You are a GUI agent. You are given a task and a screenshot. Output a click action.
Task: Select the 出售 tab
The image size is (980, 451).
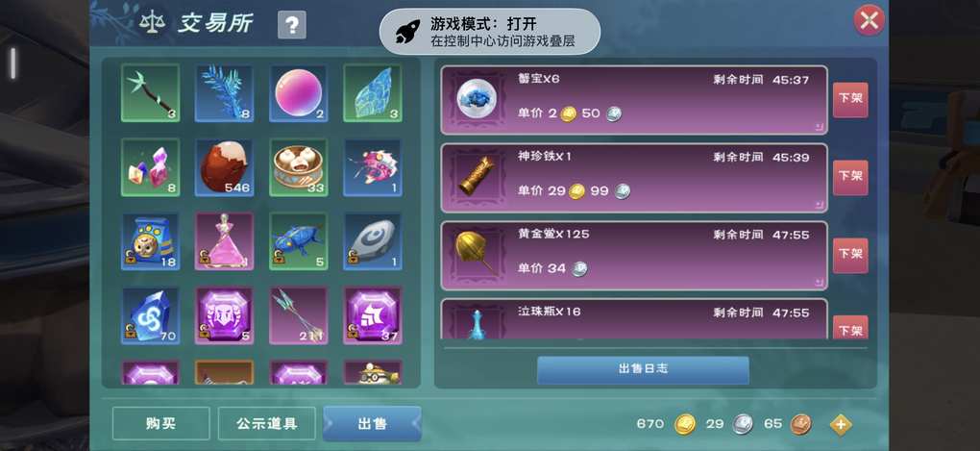tap(372, 423)
